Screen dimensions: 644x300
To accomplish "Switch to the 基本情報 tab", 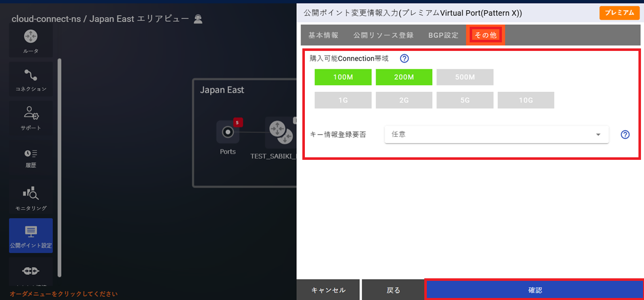I will point(323,35).
